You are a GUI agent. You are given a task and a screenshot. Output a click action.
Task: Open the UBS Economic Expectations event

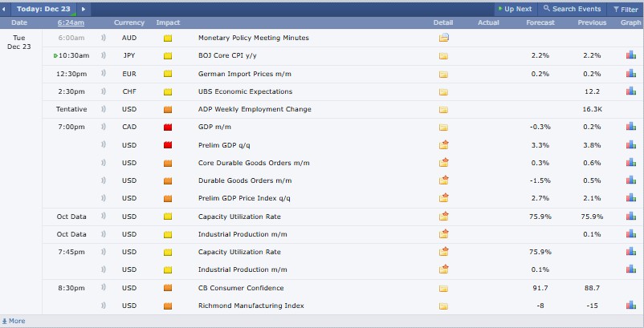coord(245,91)
